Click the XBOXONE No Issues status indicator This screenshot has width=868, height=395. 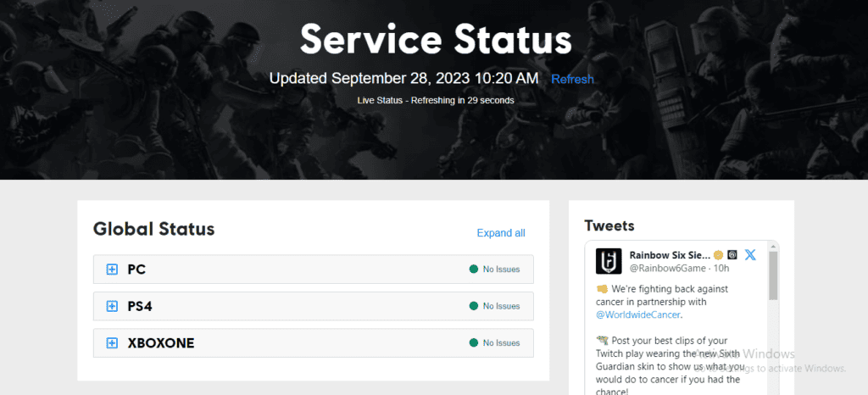[x=494, y=343]
